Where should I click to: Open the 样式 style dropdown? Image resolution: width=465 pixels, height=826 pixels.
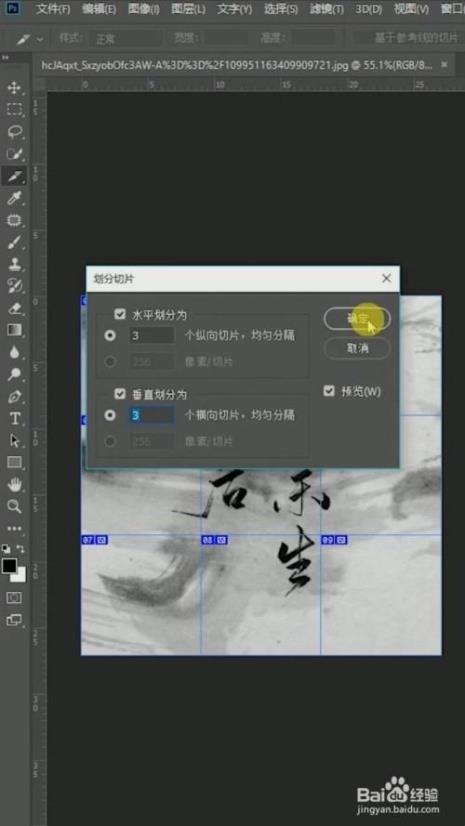pyautogui.click(x=126, y=39)
